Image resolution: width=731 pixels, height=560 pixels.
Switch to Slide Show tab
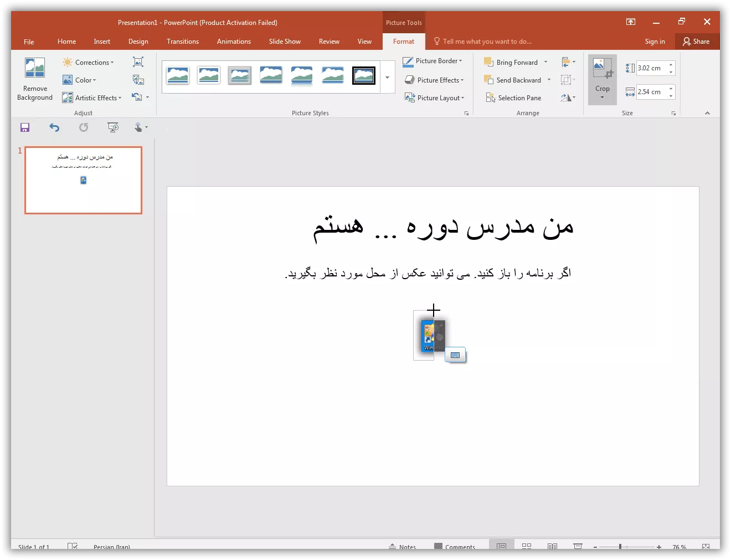point(285,42)
